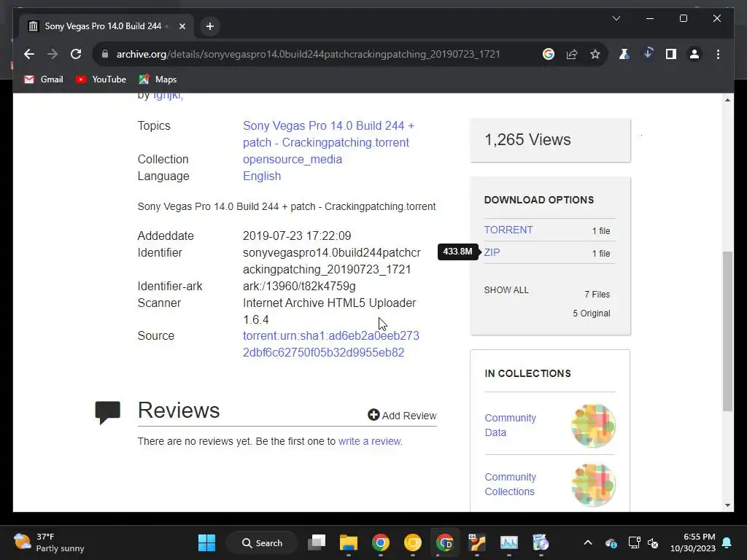Open the Sony Vegas Pro topic link

(328, 134)
